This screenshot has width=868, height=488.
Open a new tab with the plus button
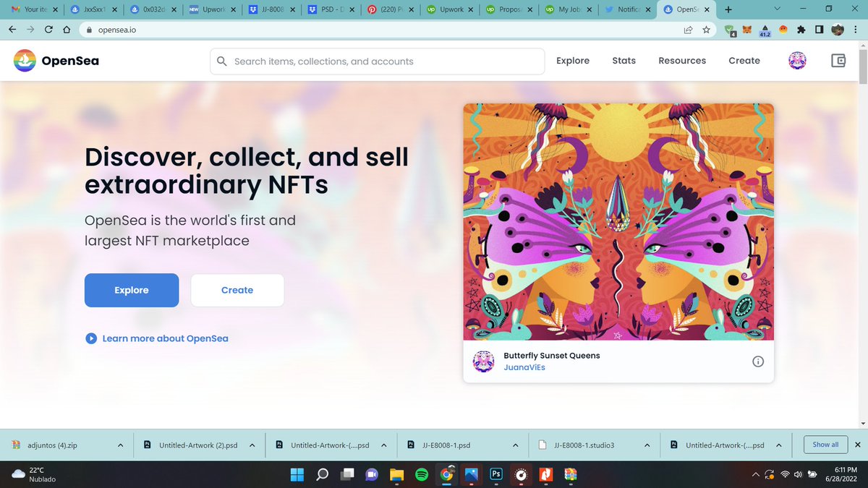pos(728,9)
